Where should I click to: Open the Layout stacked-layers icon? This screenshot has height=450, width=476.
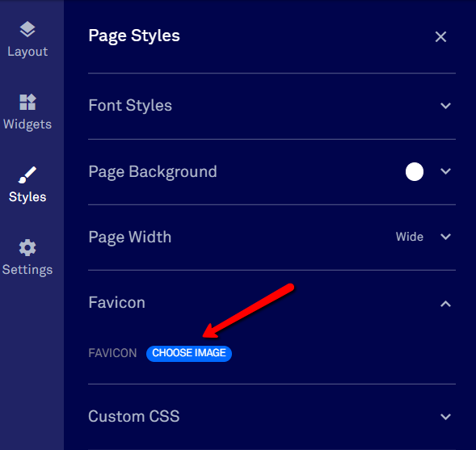tap(27, 29)
